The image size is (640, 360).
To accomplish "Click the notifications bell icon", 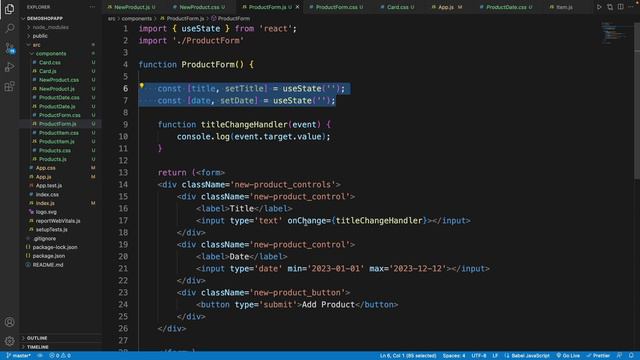I will 631,356.
